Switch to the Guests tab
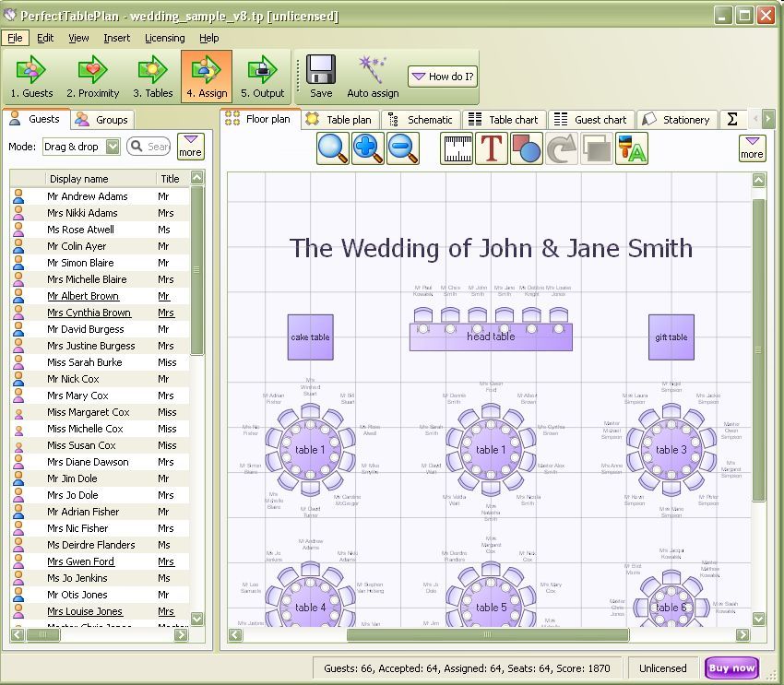This screenshot has width=784, height=685. (x=36, y=119)
